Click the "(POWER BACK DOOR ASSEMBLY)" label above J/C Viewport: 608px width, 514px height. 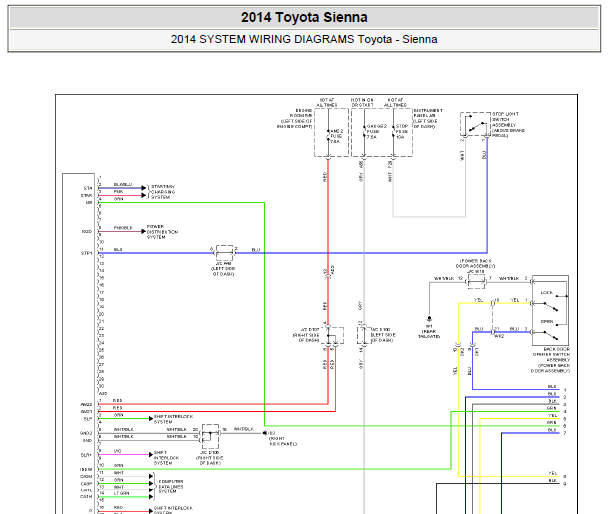tap(475, 264)
